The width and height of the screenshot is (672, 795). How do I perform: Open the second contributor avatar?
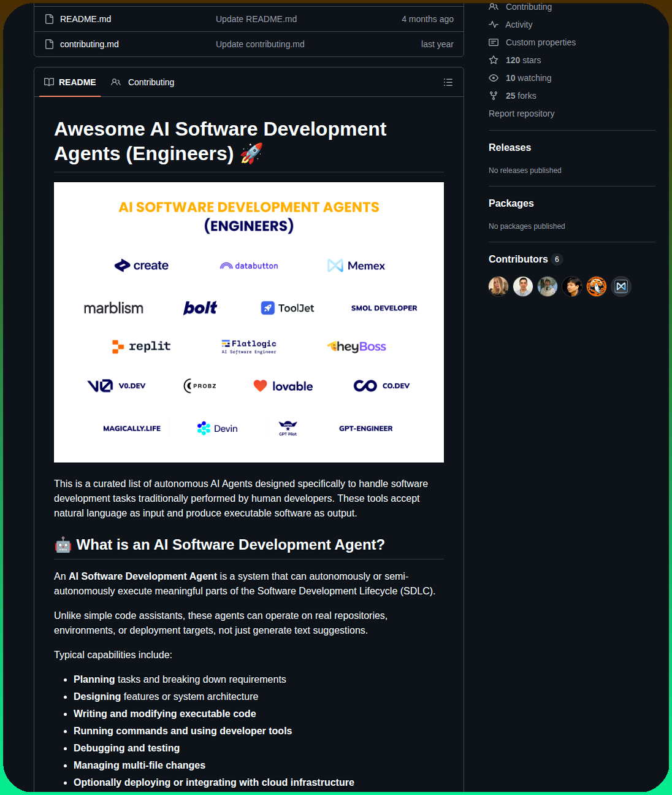[523, 286]
